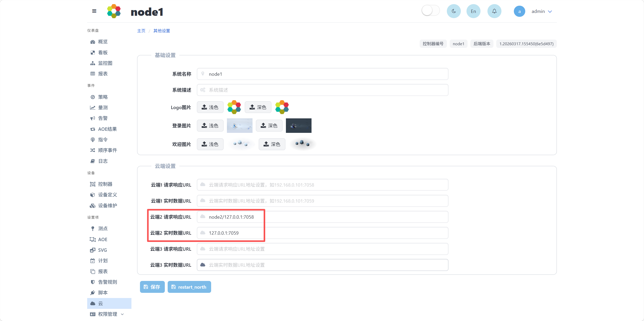Click the 顺序事件 shuffle icon
The height and width of the screenshot is (321, 644).
pos(93,150)
